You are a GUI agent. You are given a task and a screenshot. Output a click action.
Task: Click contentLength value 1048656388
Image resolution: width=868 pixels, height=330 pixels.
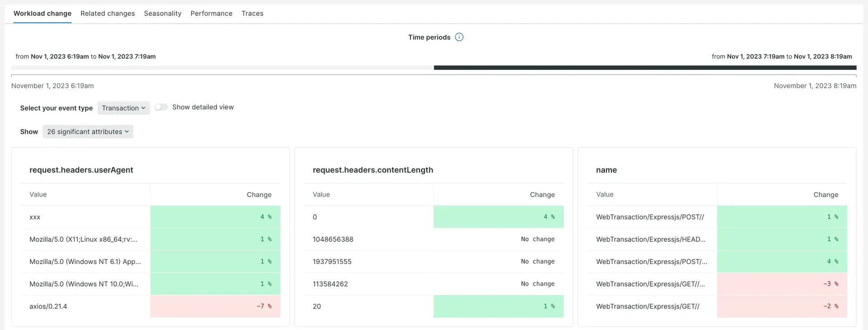point(333,239)
